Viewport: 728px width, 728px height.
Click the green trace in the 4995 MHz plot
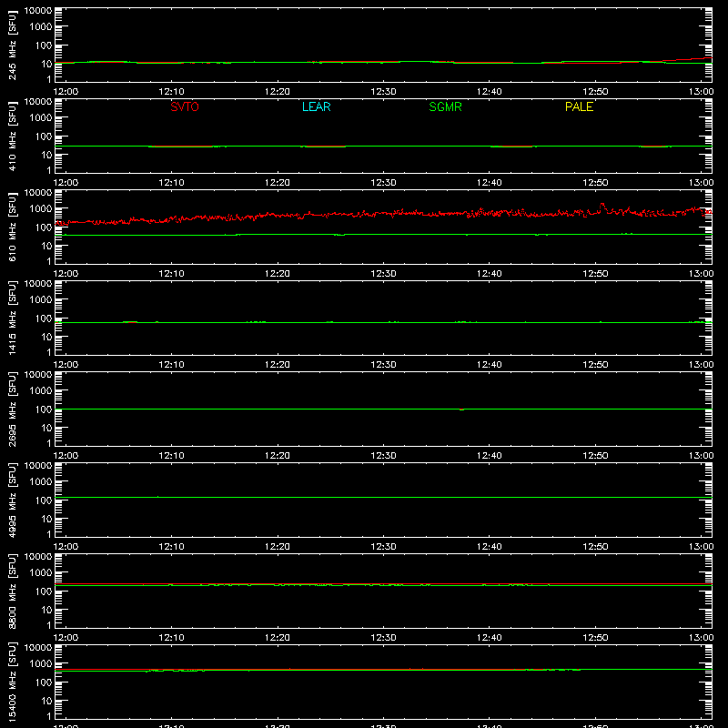click(x=383, y=497)
